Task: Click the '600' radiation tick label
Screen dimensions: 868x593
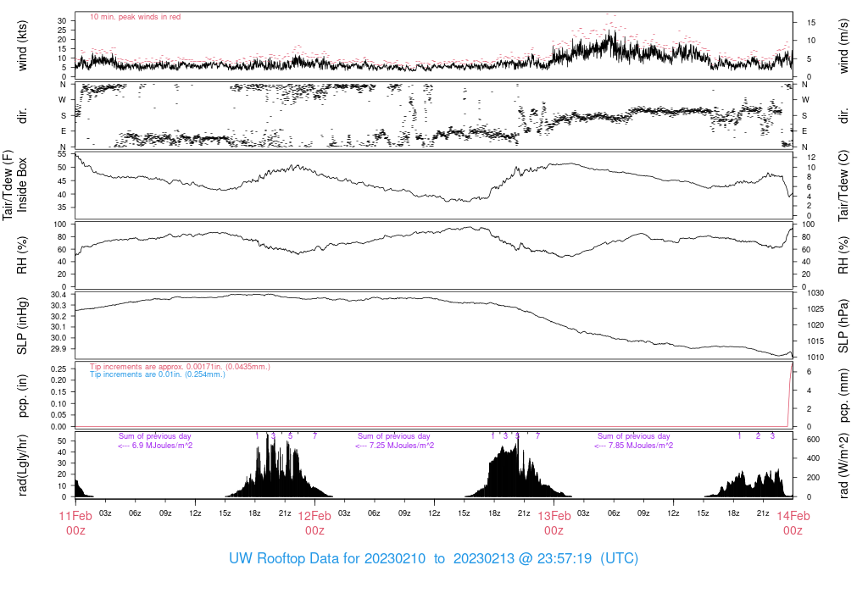Action: click(813, 439)
